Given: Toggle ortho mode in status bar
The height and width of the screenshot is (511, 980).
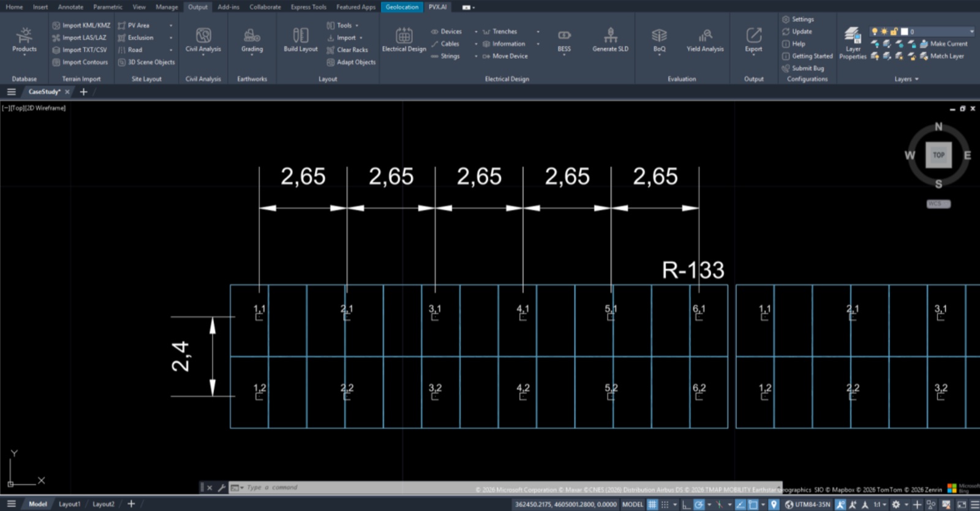Looking at the screenshot, I should (686, 504).
